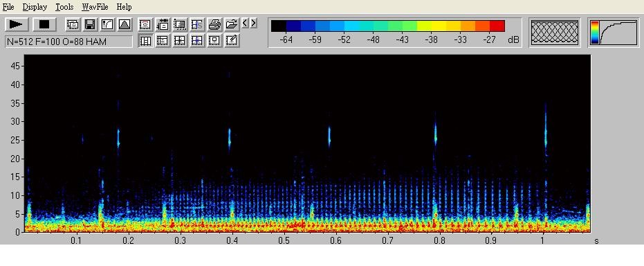
Task: Open the File menu
Action: (8, 7)
